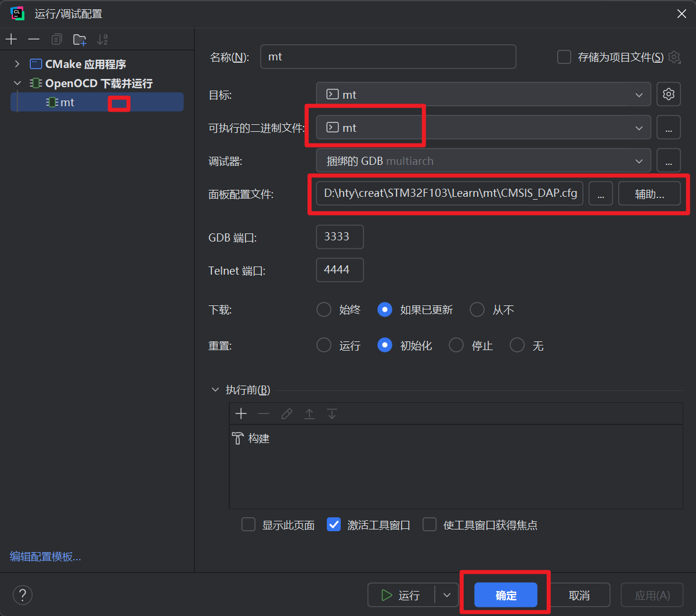
Task: Enable 存储为项目文件 checkbox
Action: [x=564, y=57]
